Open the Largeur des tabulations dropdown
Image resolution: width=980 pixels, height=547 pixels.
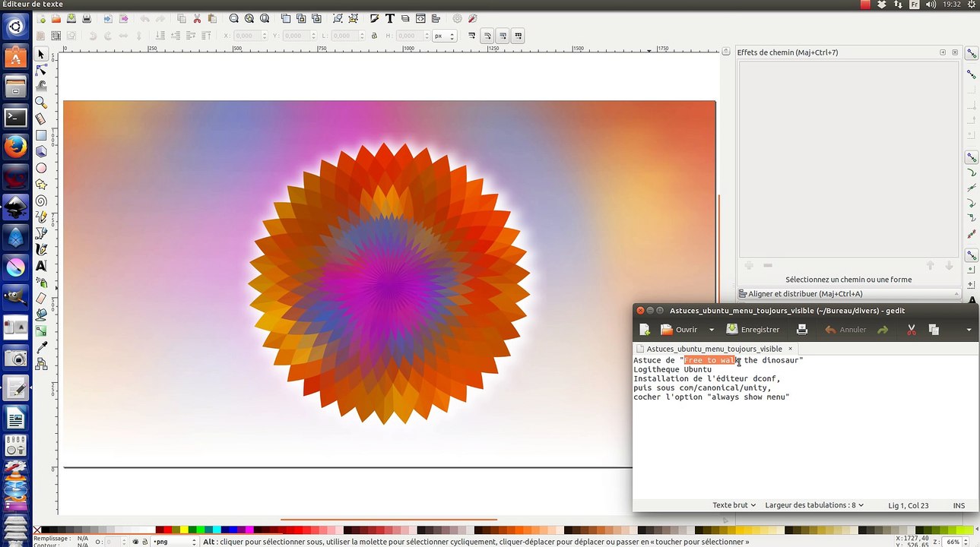(814, 505)
